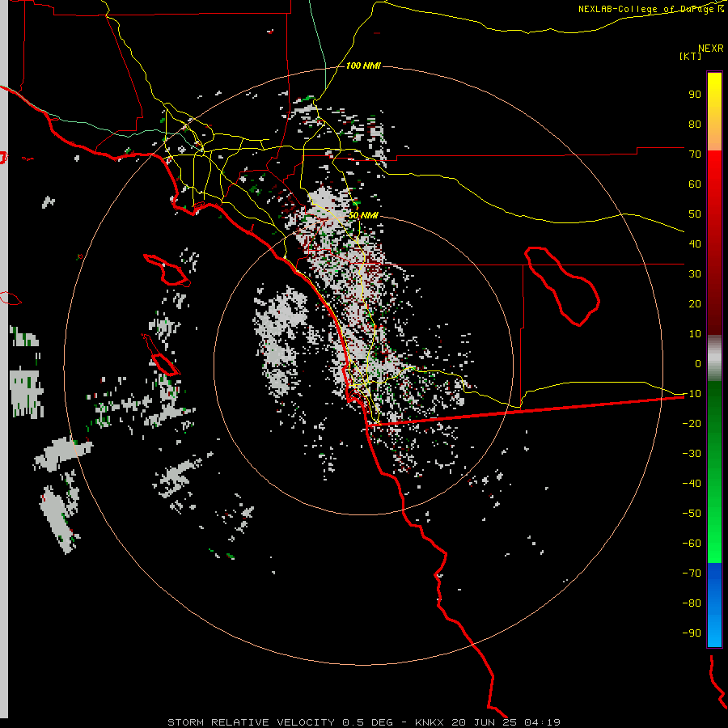Click the -40 value on velocity scale
The height and width of the screenshot is (728, 728).
[x=692, y=484]
